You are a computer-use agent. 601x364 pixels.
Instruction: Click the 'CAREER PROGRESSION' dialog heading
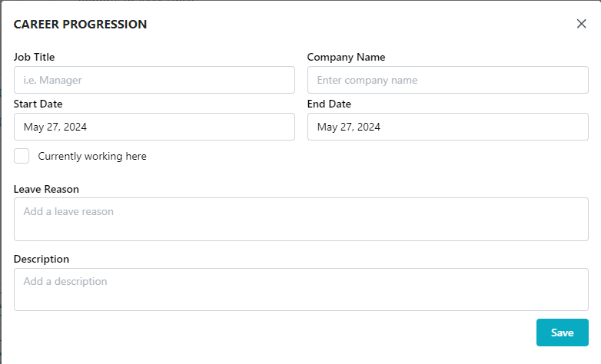point(81,25)
